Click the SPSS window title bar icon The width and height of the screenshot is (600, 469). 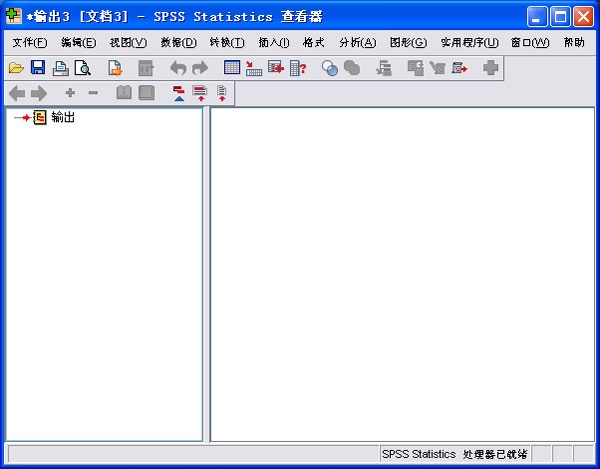(x=14, y=16)
